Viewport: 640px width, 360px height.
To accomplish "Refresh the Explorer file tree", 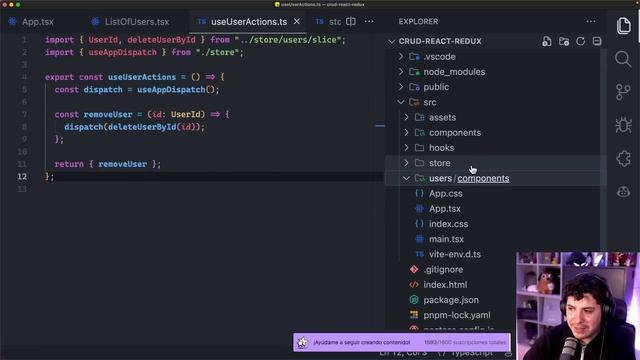I will (580, 41).
